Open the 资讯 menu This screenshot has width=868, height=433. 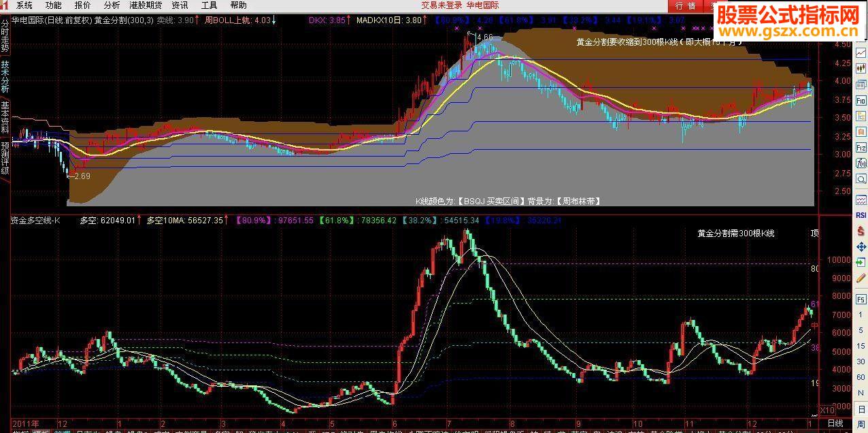click(180, 5)
